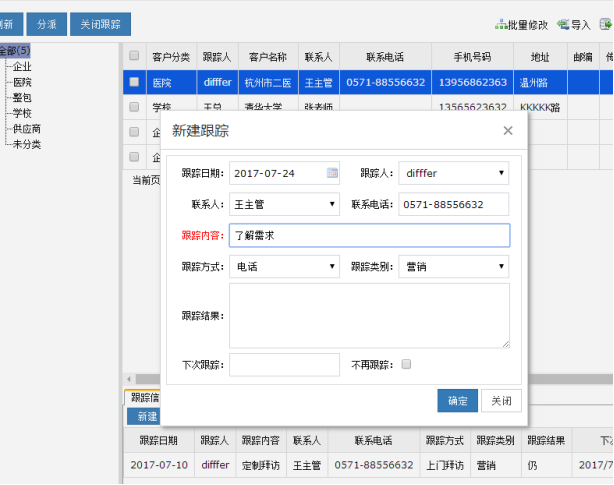Viewport: 614px width, 485px height.
Task: Select 未分类 in the category tree
Action: pos(27,144)
